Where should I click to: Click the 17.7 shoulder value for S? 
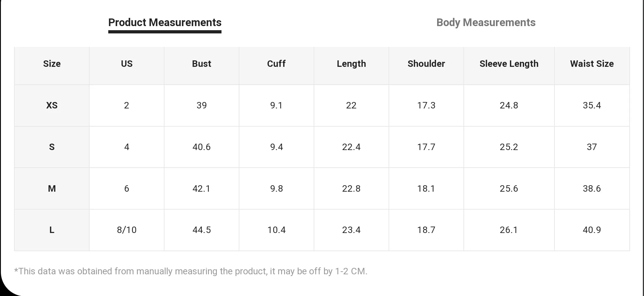(x=426, y=147)
